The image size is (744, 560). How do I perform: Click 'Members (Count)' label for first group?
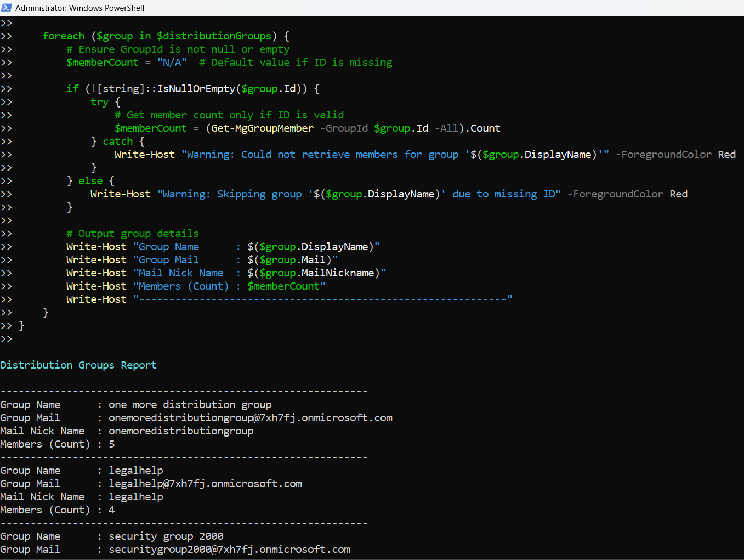pyautogui.click(x=45, y=444)
